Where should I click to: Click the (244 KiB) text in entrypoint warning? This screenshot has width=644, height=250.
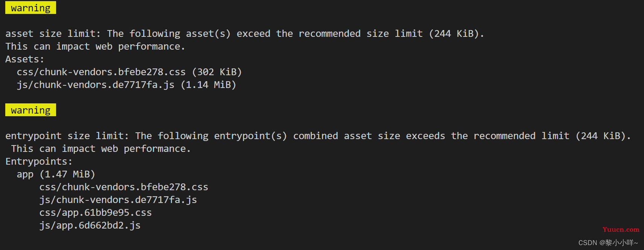(601, 136)
